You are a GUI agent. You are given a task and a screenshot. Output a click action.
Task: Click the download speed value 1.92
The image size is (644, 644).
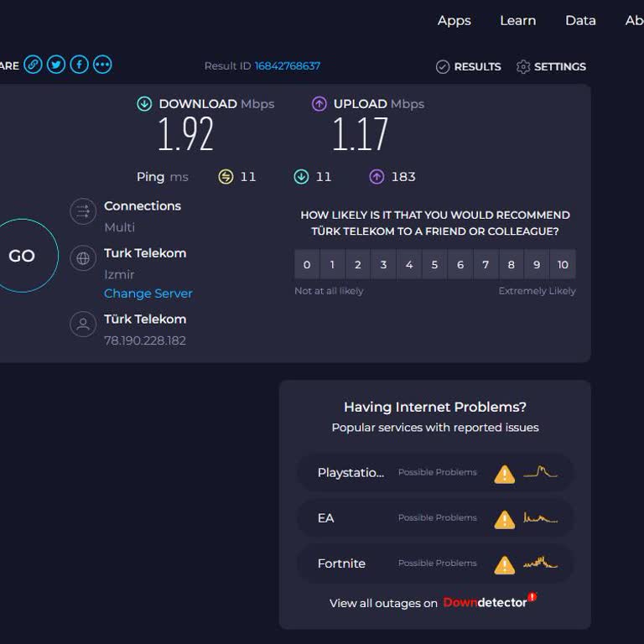(x=185, y=134)
